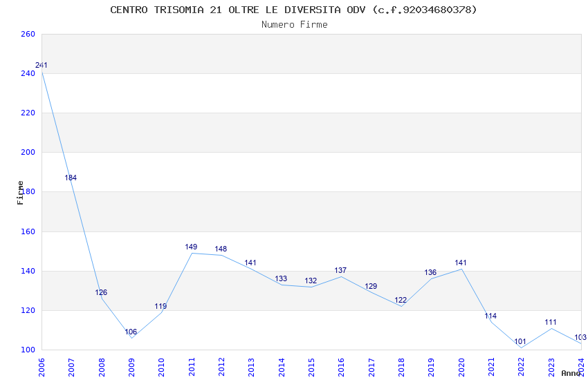The image size is (588, 380).
Task: Select the 101 data label for 2022
Action: (x=520, y=341)
